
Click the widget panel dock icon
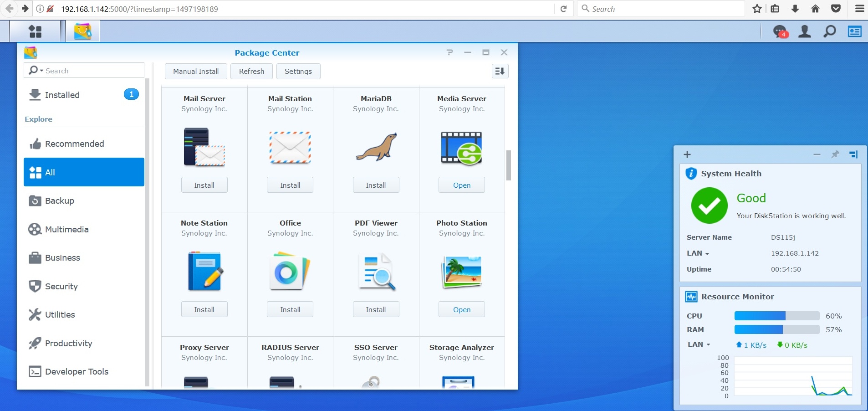point(853,154)
